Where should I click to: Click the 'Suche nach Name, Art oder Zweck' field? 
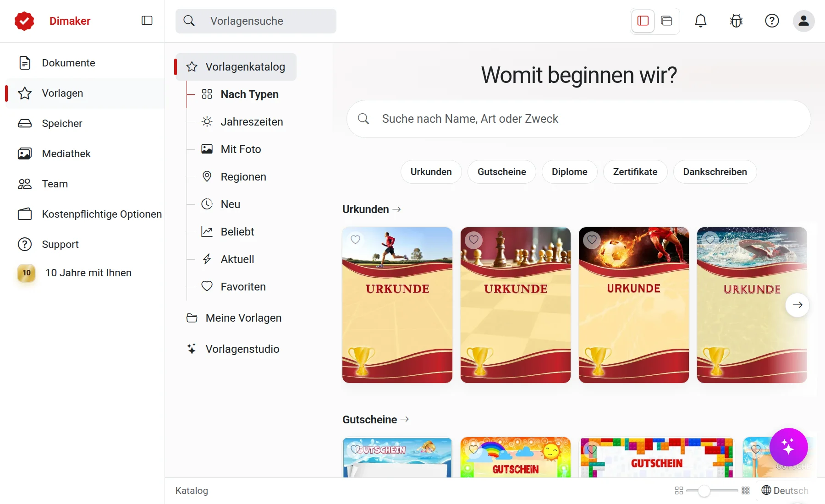578,119
